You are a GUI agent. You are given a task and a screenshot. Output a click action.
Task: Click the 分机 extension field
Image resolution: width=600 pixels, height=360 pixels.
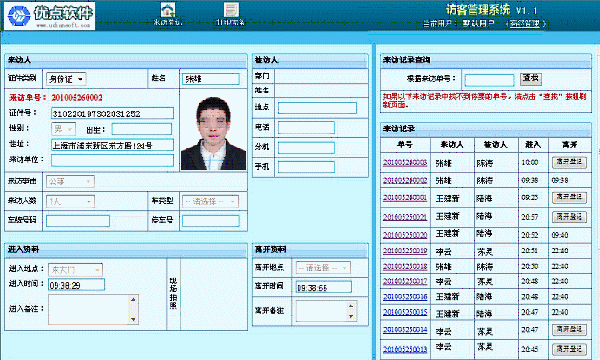click(306, 148)
